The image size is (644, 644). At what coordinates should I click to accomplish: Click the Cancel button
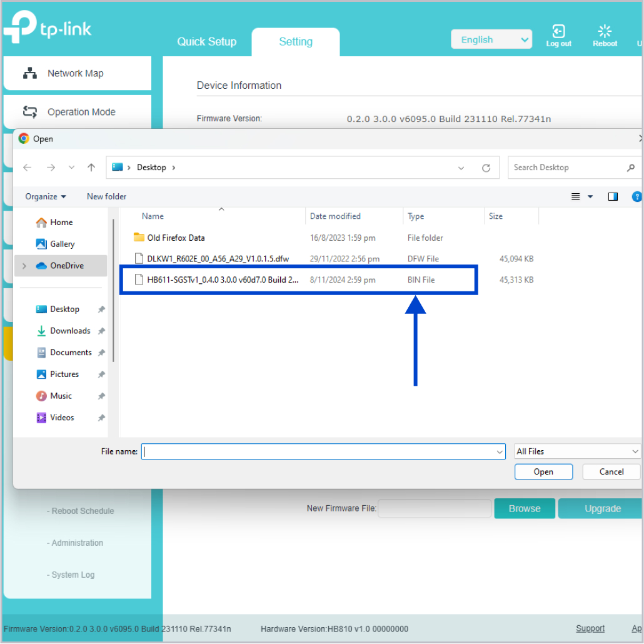click(x=611, y=472)
